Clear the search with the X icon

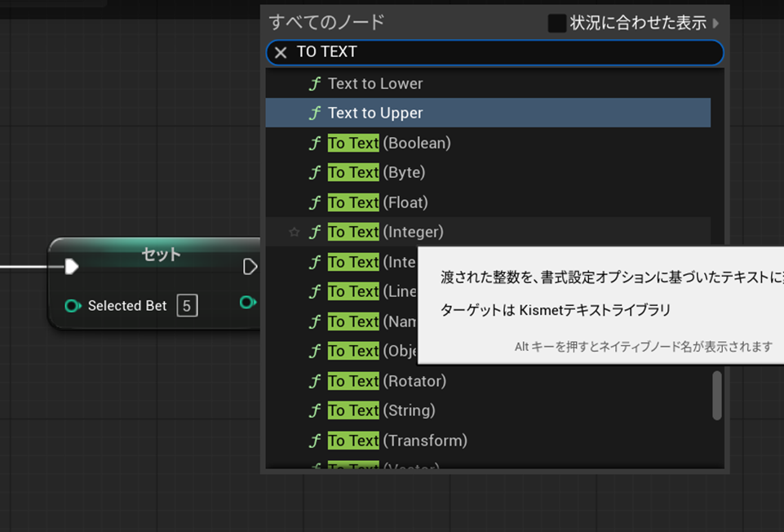click(x=281, y=52)
